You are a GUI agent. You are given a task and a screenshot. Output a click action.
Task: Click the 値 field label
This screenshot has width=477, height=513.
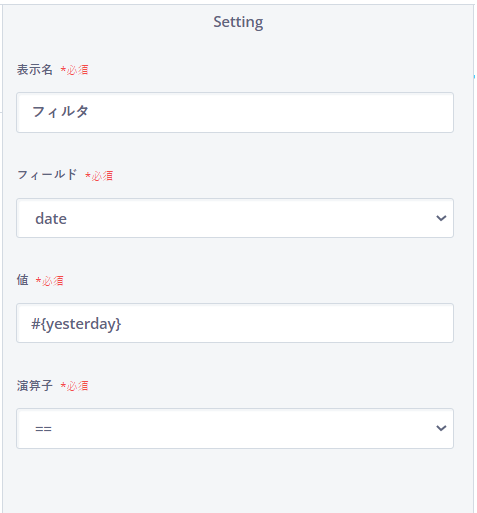[x=22, y=280]
